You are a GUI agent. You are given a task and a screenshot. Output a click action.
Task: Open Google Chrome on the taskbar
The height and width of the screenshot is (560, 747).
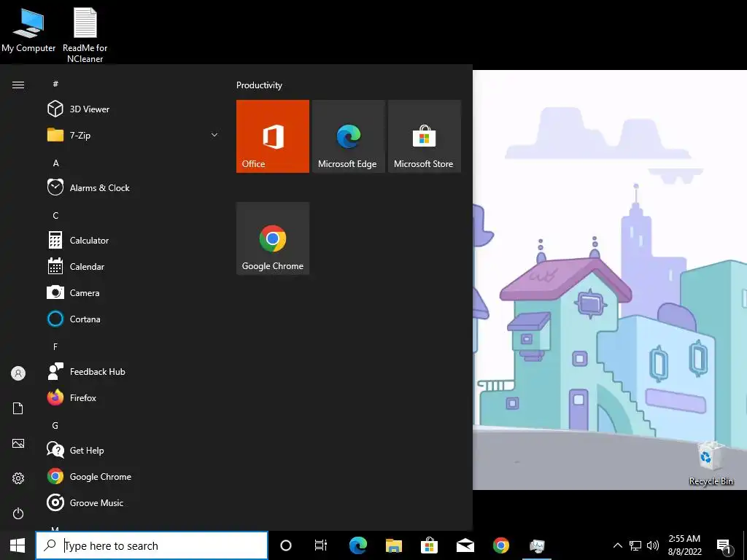pos(500,545)
